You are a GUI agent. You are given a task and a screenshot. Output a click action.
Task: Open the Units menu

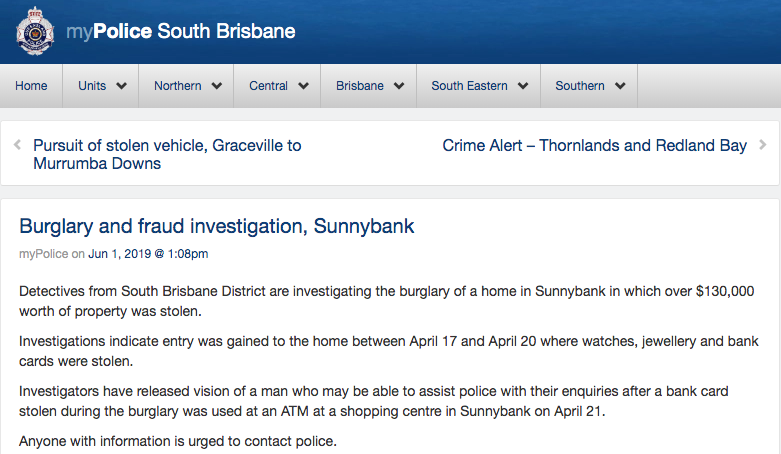92,86
